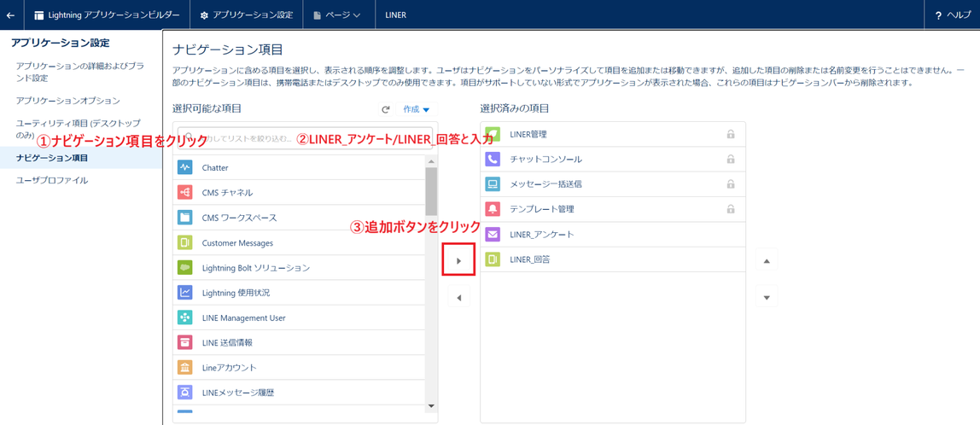Click the available items scrollbar down arrow

pyautogui.click(x=430, y=406)
